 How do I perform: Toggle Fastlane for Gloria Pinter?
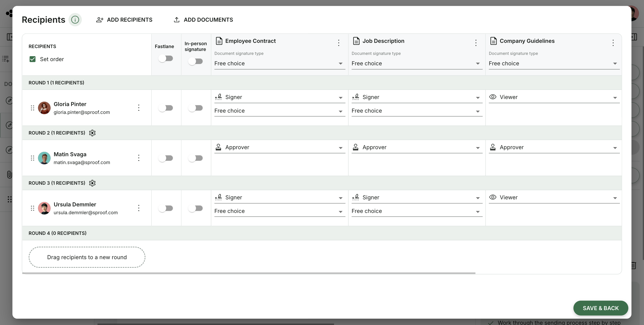pyautogui.click(x=166, y=108)
